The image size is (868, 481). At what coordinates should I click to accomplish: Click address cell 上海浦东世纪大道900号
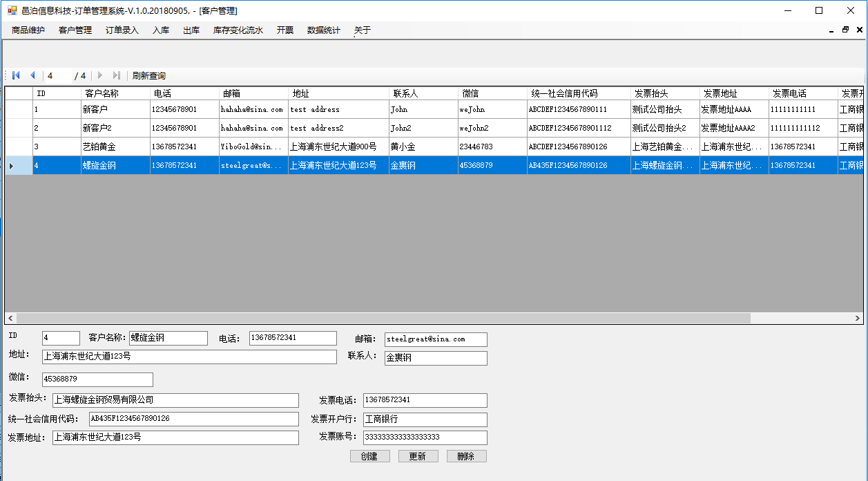(x=338, y=147)
